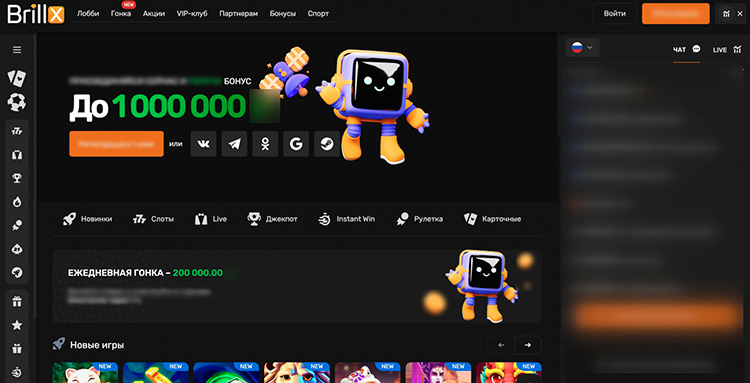Open the soccer ball sports icon
Viewport: 750px width, 383px height.
point(17,102)
